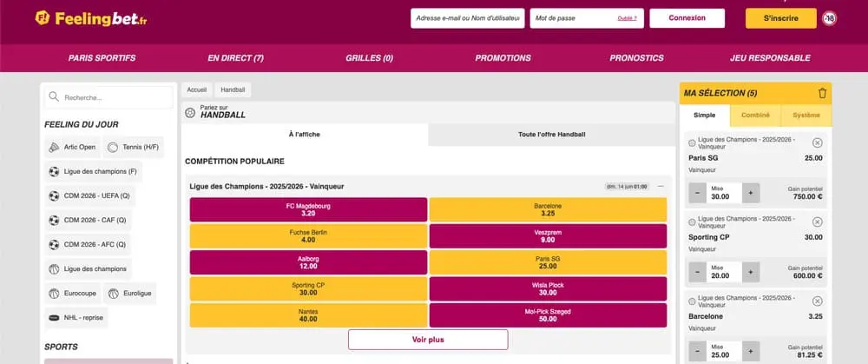
Task: Click the Connexion button
Action: (x=687, y=18)
